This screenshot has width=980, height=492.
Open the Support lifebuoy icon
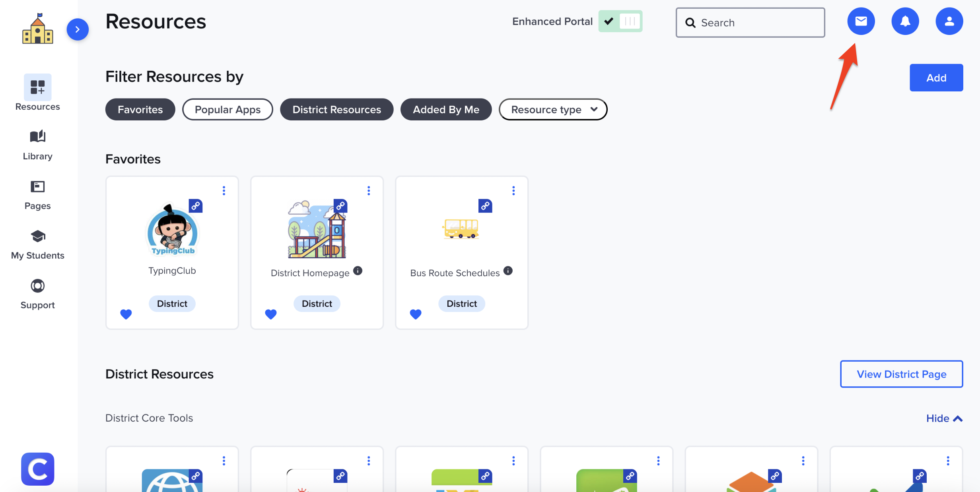[37, 286]
